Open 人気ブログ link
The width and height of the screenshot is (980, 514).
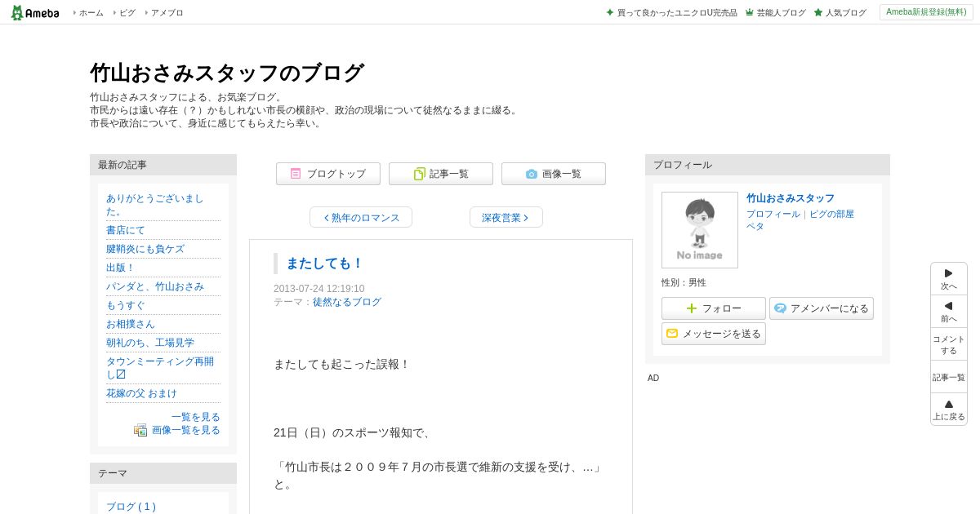(x=840, y=12)
